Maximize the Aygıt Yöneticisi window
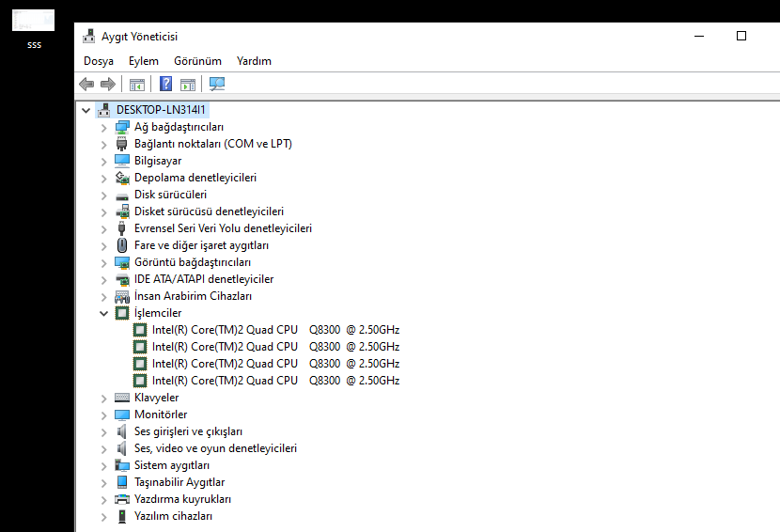This screenshot has height=532, width=780. pyautogui.click(x=741, y=36)
